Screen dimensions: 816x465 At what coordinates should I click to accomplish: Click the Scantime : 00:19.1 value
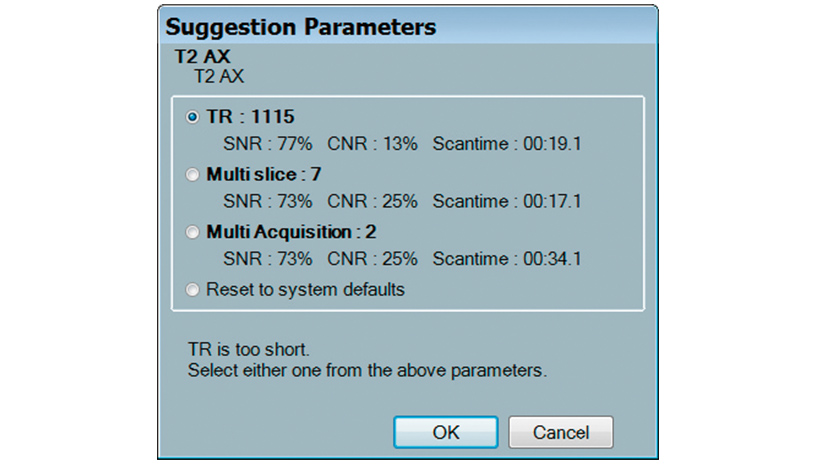click(507, 144)
